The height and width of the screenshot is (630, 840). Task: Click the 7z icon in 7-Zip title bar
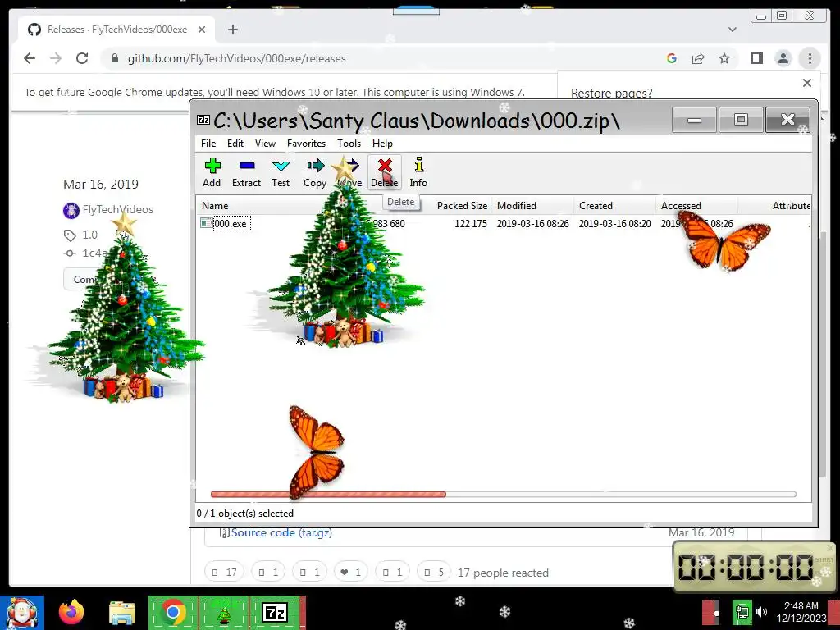[x=203, y=120]
